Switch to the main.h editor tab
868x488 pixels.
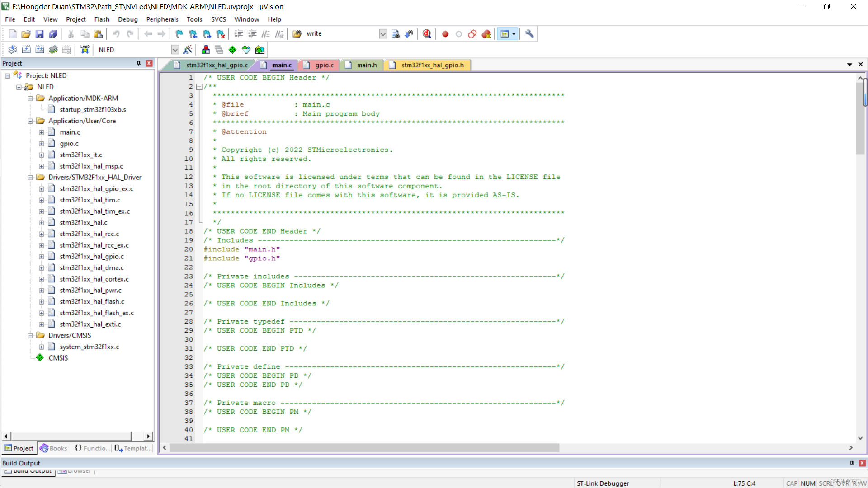(362, 65)
